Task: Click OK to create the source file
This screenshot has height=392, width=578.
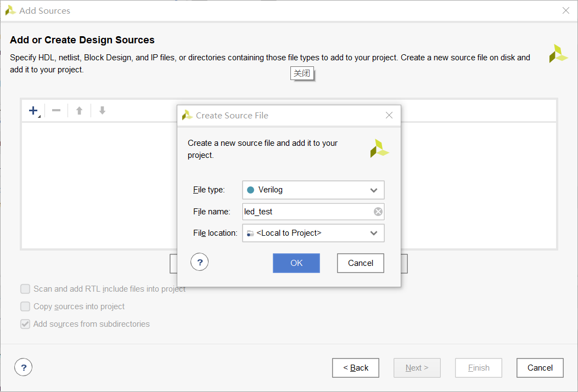Action: [296, 263]
